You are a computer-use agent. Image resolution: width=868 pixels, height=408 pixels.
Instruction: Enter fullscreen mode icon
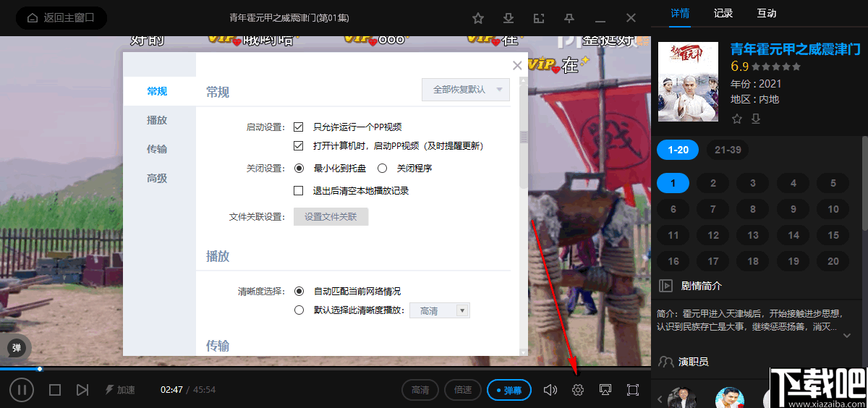(x=633, y=390)
